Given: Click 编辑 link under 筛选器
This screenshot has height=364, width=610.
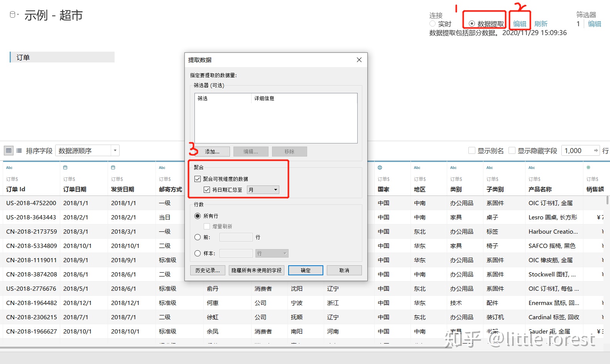Looking at the screenshot, I should coord(595,24).
